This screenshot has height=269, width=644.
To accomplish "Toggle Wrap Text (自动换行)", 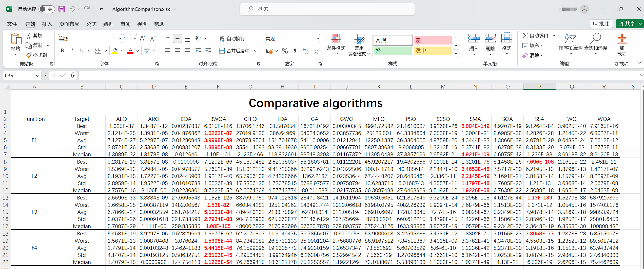I will coord(232,39).
